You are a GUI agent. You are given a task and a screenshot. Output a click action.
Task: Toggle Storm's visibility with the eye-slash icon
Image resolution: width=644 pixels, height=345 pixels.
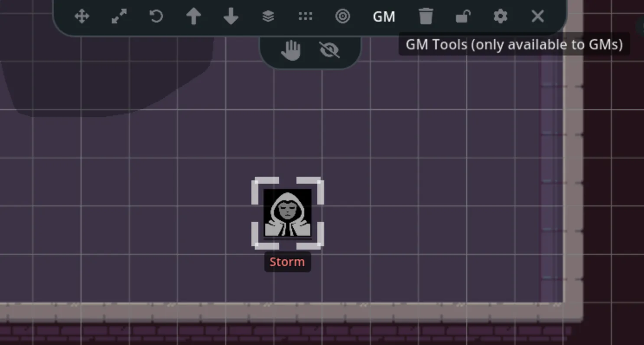[x=329, y=49]
